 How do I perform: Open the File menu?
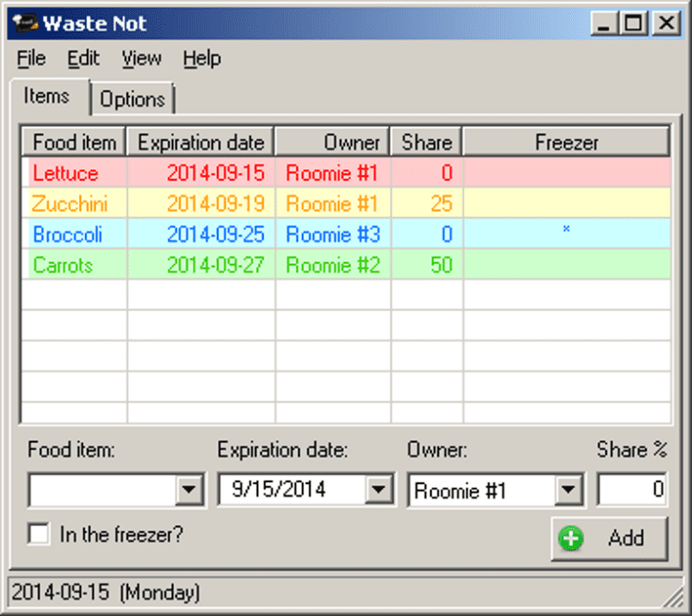30,58
